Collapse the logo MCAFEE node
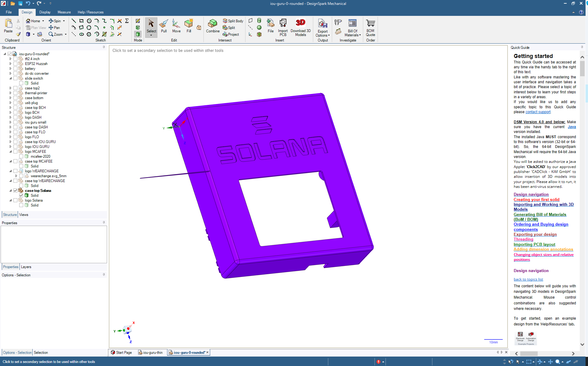This screenshot has height=366, width=588. pos(10,152)
